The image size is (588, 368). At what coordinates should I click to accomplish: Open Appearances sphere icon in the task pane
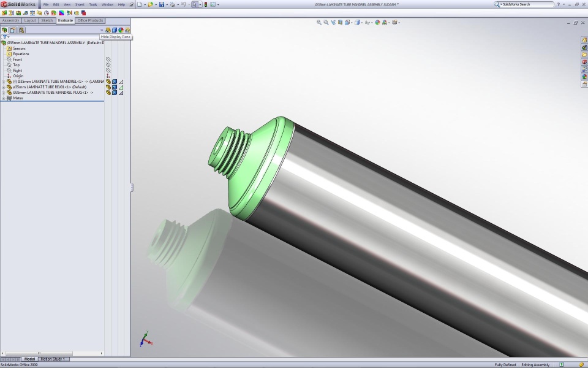584,77
